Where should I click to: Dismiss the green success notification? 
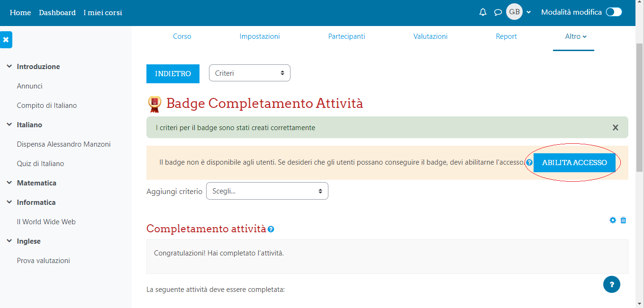pyautogui.click(x=615, y=128)
